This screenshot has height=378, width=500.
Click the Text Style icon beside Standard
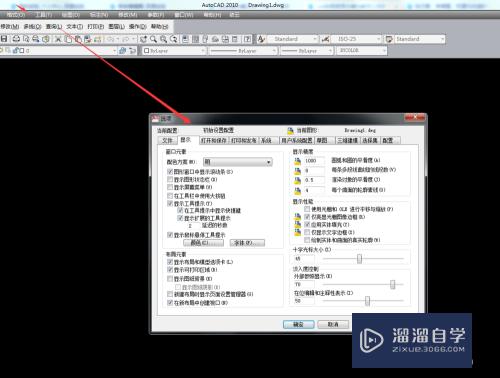[x=261, y=39]
